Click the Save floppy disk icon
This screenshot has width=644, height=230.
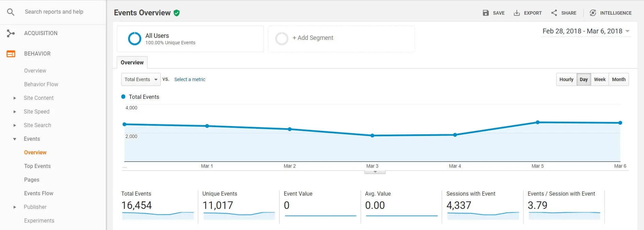(486, 13)
